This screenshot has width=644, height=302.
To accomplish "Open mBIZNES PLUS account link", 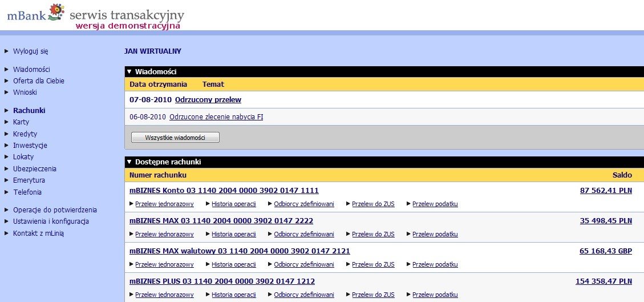I will 222,281.
